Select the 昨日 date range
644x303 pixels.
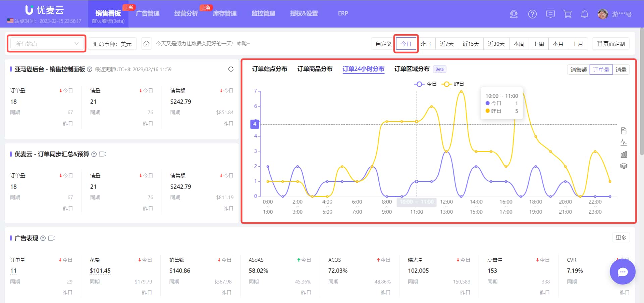tap(426, 44)
